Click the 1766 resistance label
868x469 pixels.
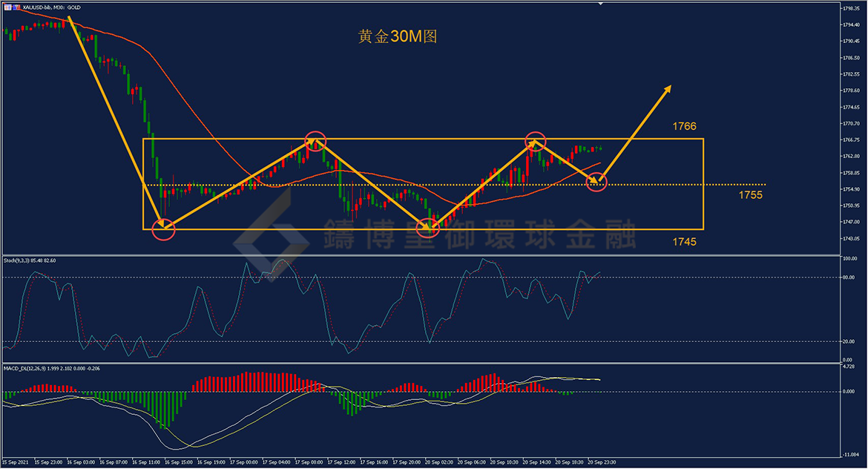(x=684, y=126)
